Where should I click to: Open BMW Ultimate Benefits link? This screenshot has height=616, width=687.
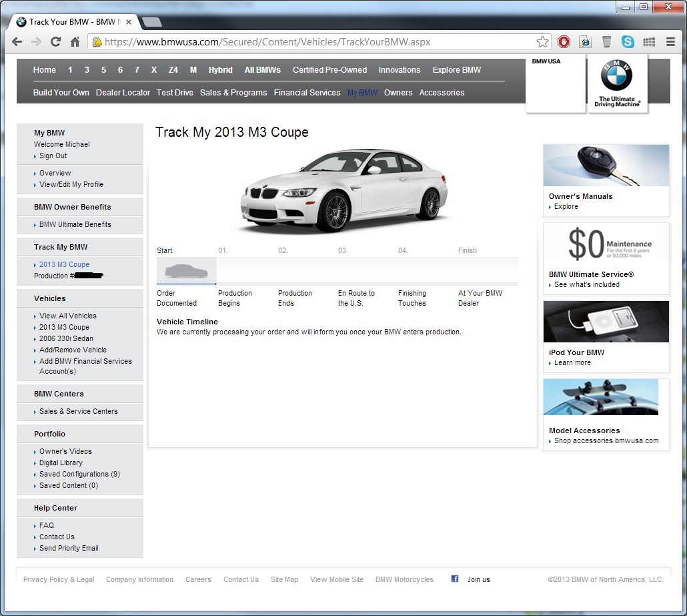pyautogui.click(x=75, y=224)
